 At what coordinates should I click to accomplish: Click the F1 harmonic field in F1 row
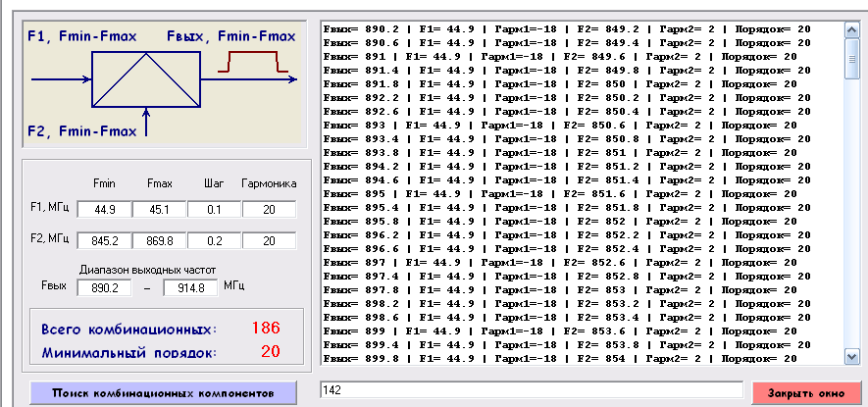(x=269, y=209)
